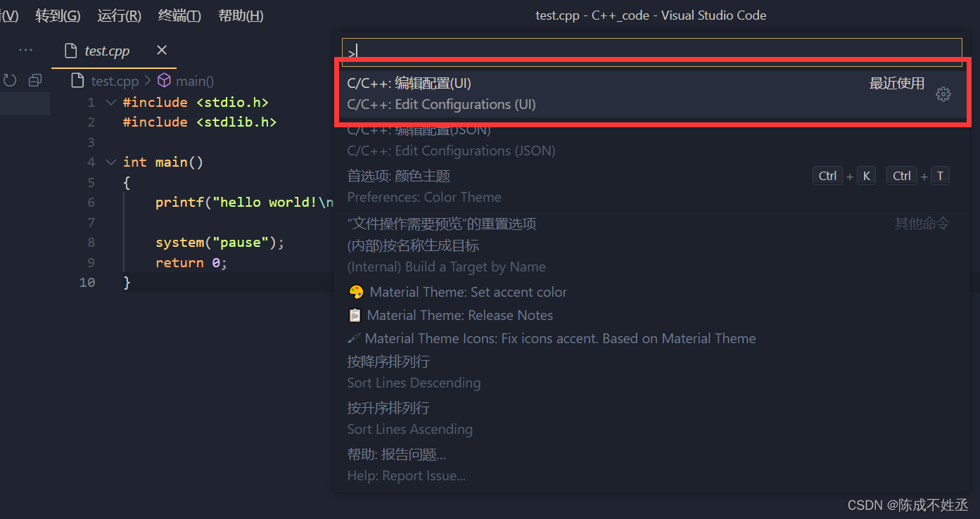Click main() symbol in the breadcrumb

(x=195, y=81)
